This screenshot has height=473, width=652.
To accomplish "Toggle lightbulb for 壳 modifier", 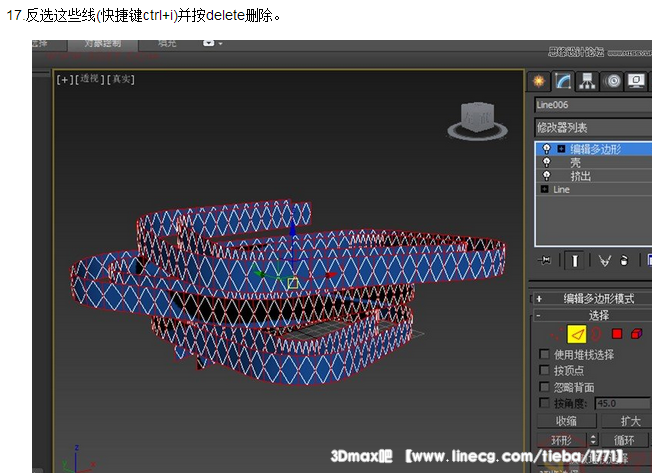I will click(x=546, y=162).
